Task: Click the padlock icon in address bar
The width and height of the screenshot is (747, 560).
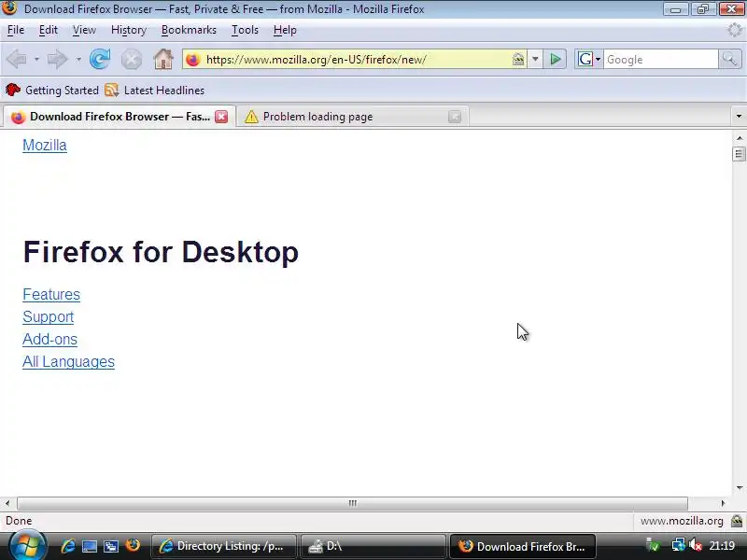Action: click(518, 59)
